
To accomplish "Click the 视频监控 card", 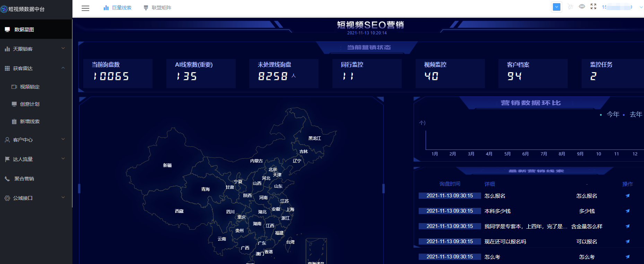I will tap(450, 73).
